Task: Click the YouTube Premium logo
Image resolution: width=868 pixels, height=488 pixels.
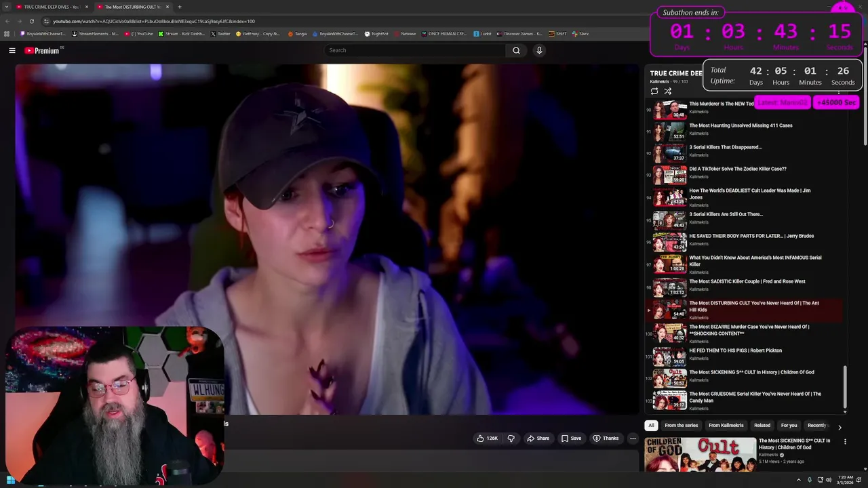Action: click(x=43, y=50)
